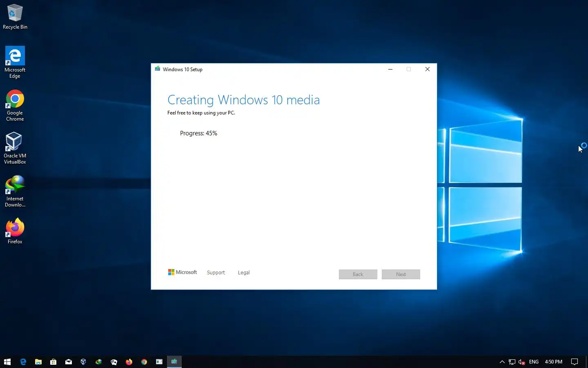The height and width of the screenshot is (368, 588).
Task: Close the Windows 10 Setup window
Action: click(x=428, y=69)
